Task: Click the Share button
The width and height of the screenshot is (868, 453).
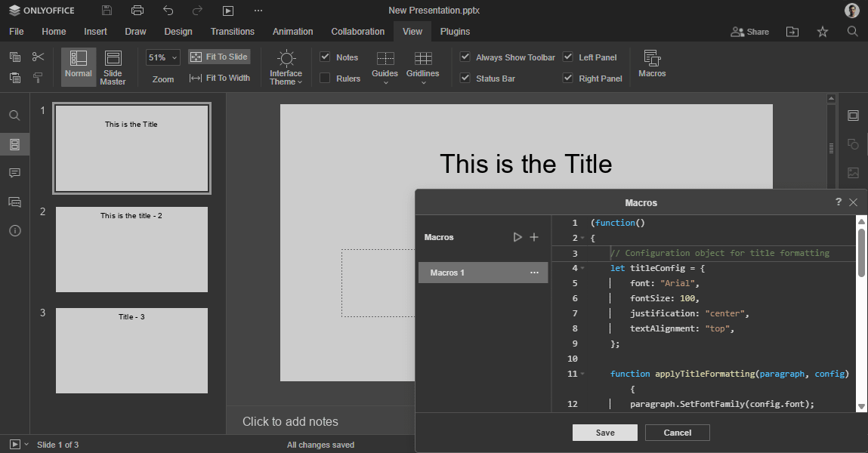Action: (749, 32)
